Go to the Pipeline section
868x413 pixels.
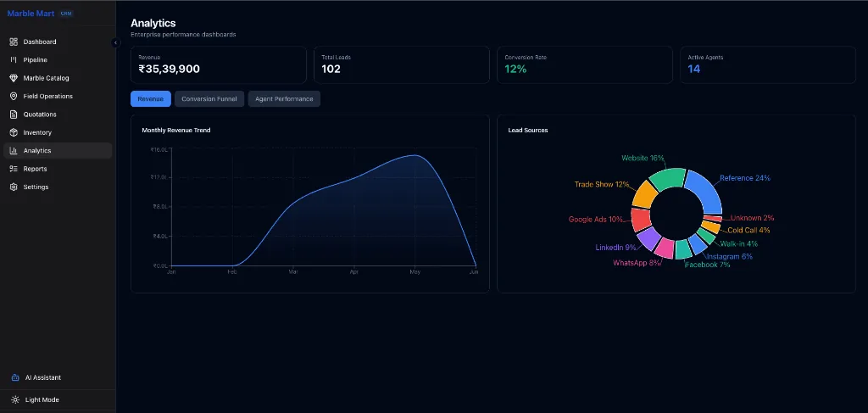pyautogui.click(x=58, y=60)
